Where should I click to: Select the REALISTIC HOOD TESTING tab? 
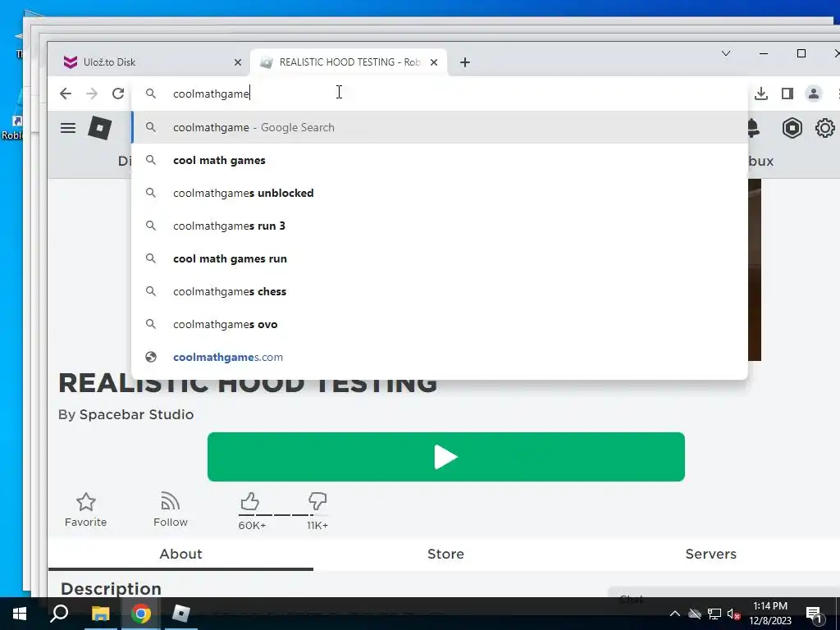(x=348, y=62)
